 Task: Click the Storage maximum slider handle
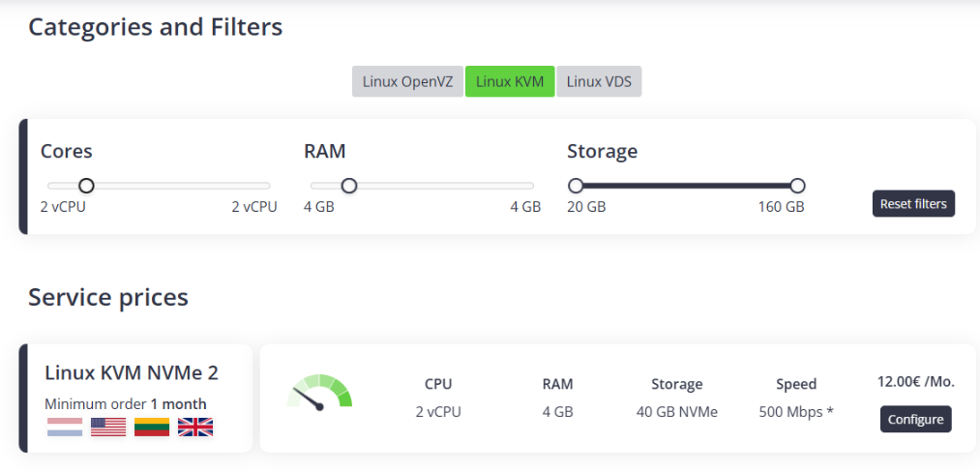coord(797,186)
